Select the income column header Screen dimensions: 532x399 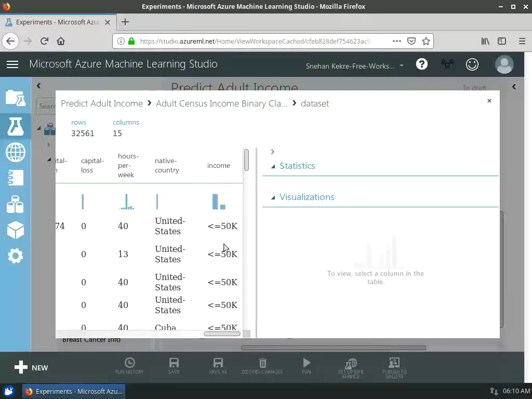point(219,166)
